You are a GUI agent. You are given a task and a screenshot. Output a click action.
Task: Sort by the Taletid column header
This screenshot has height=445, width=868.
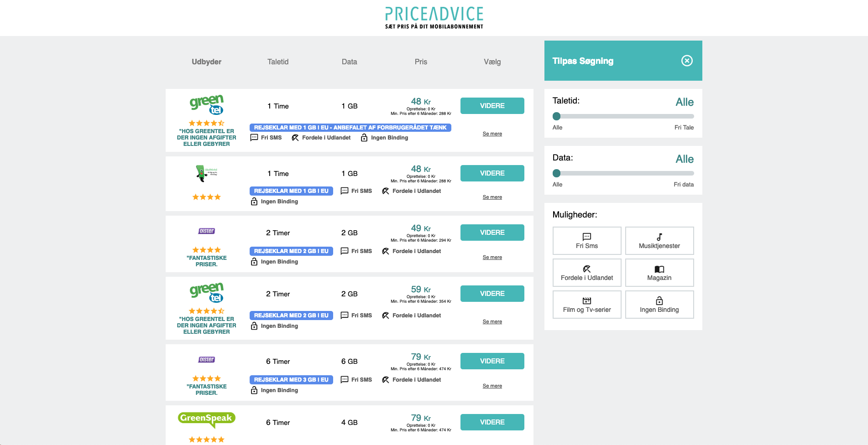tap(278, 62)
